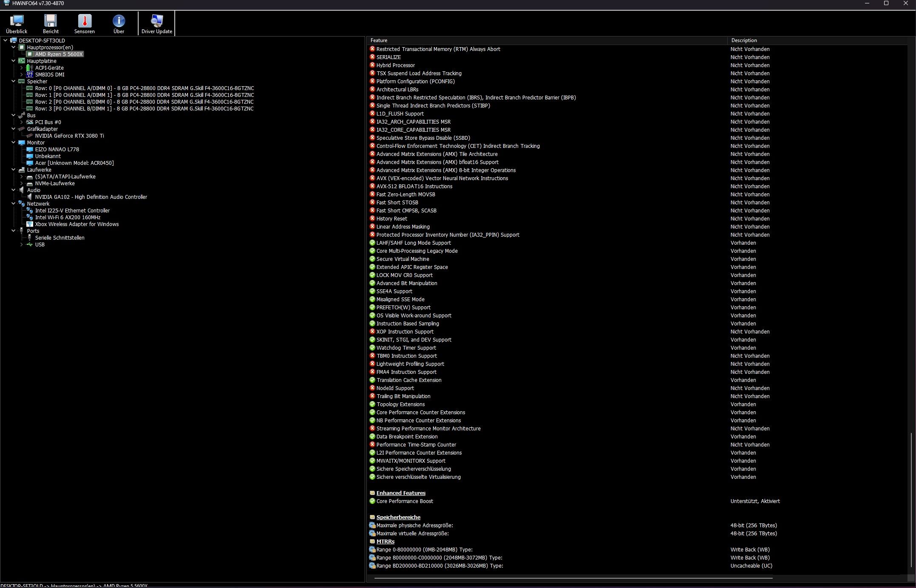Select the NVIDIA GeForce RTX 3080 Ti entry
Viewport: 916px width, 588px height.
pos(69,136)
